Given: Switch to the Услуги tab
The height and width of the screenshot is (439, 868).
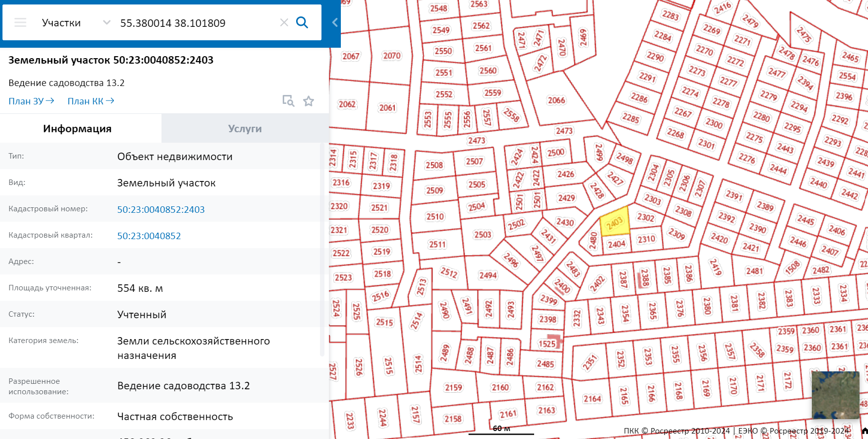Looking at the screenshot, I should (x=244, y=129).
